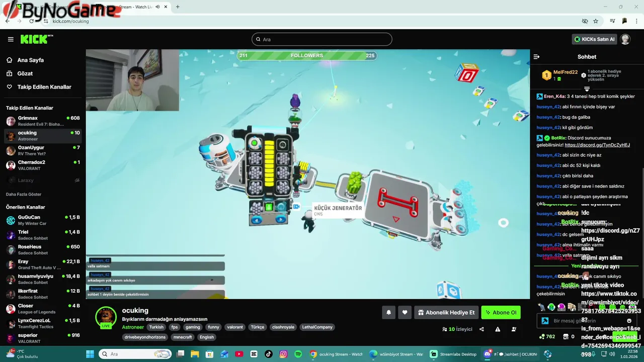This screenshot has width=644, height=362.
Task: Click the LethalCompany tag
Action: pyautogui.click(x=317, y=327)
